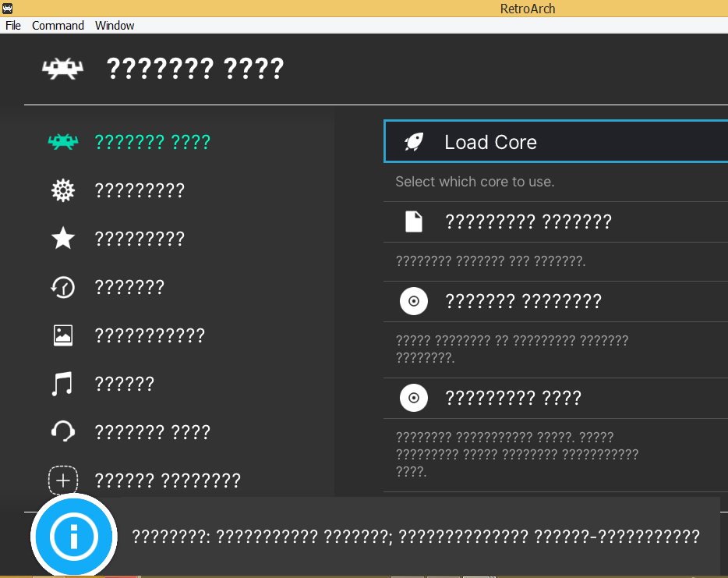
Task: Select the sidebar label beside plus icon
Action: 168,480
